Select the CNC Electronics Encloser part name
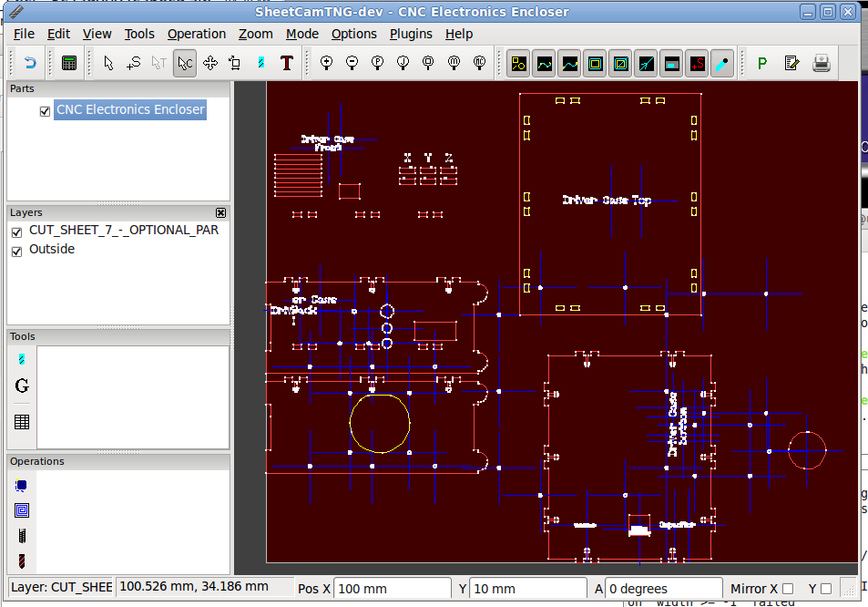The image size is (868, 607). click(x=130, y=109)
